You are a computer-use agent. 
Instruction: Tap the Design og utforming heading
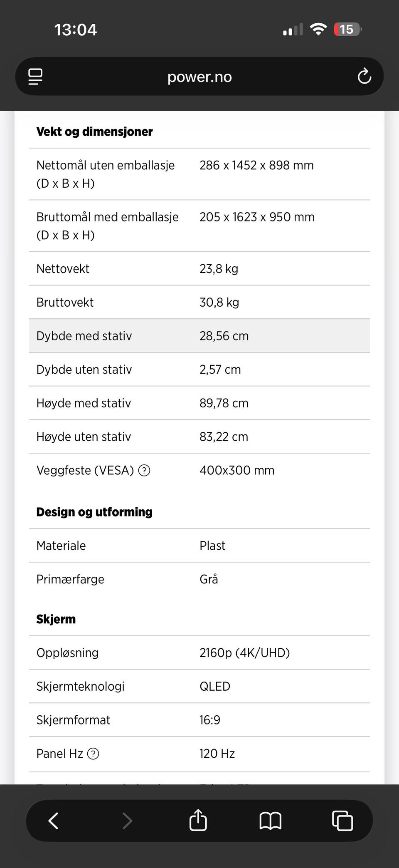(94, 512)
